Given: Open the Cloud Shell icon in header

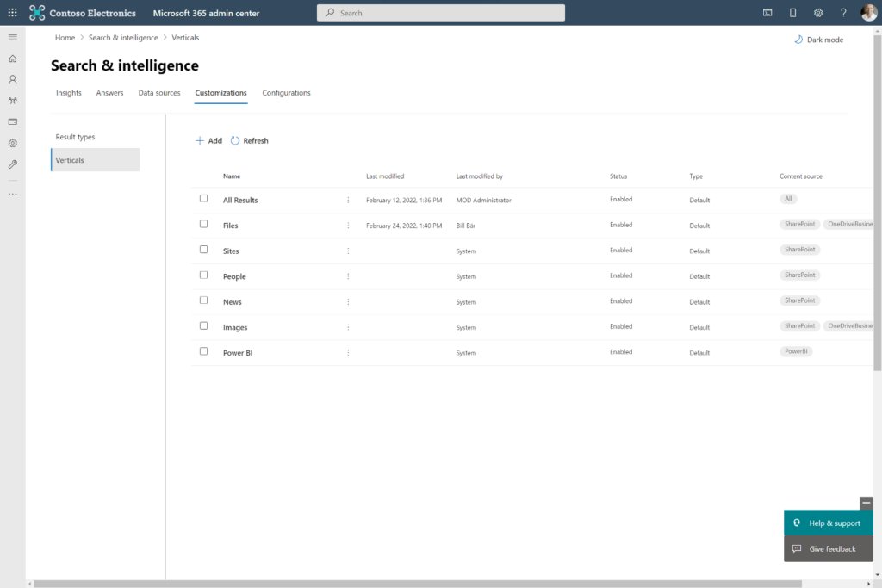Looking at the screenshot, I should 767,12.
